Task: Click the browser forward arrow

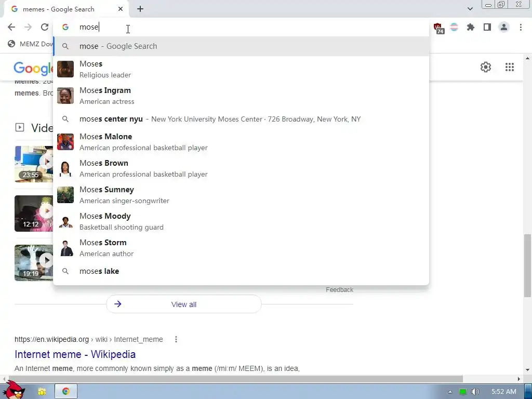Action: (28, 27)
